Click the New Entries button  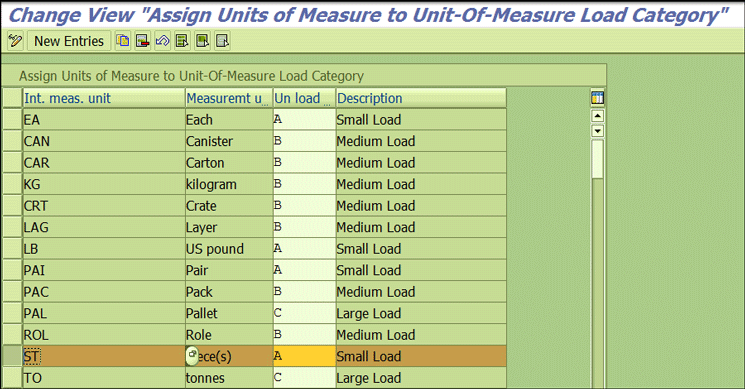click(69, 41)
